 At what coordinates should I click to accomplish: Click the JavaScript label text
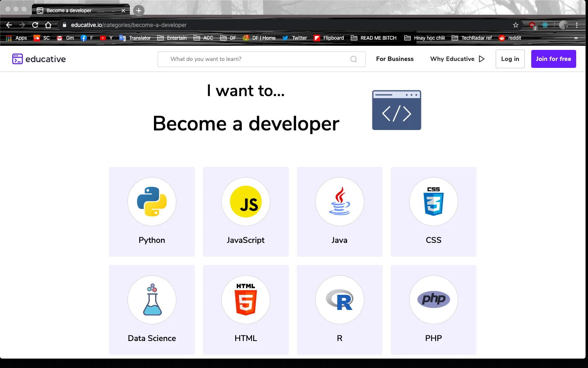point(246,240)
